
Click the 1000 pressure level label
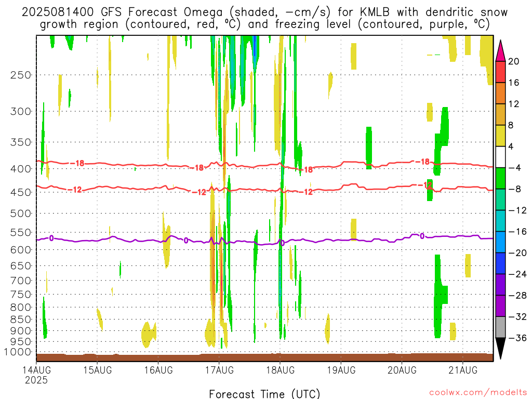tap(18, 352)
